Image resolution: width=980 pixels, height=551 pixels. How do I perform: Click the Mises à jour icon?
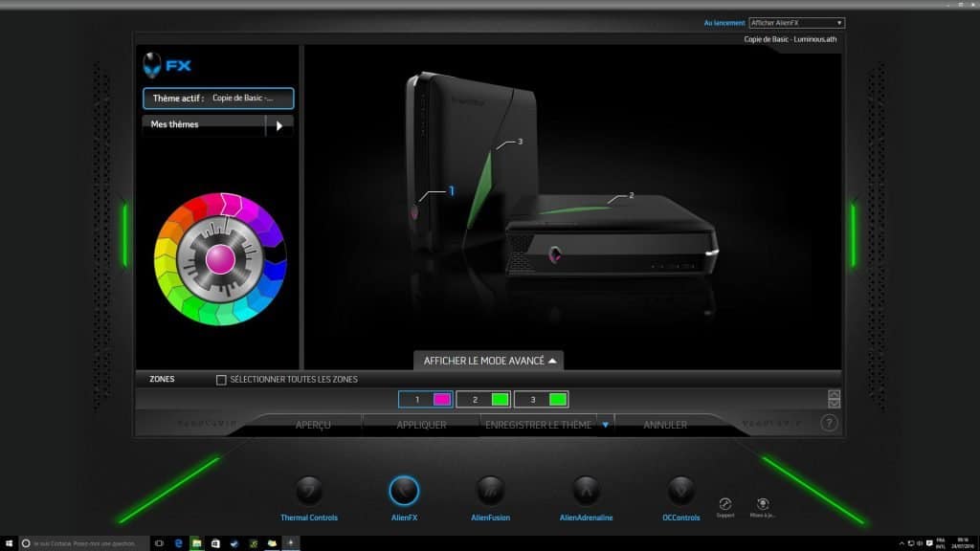763,499
